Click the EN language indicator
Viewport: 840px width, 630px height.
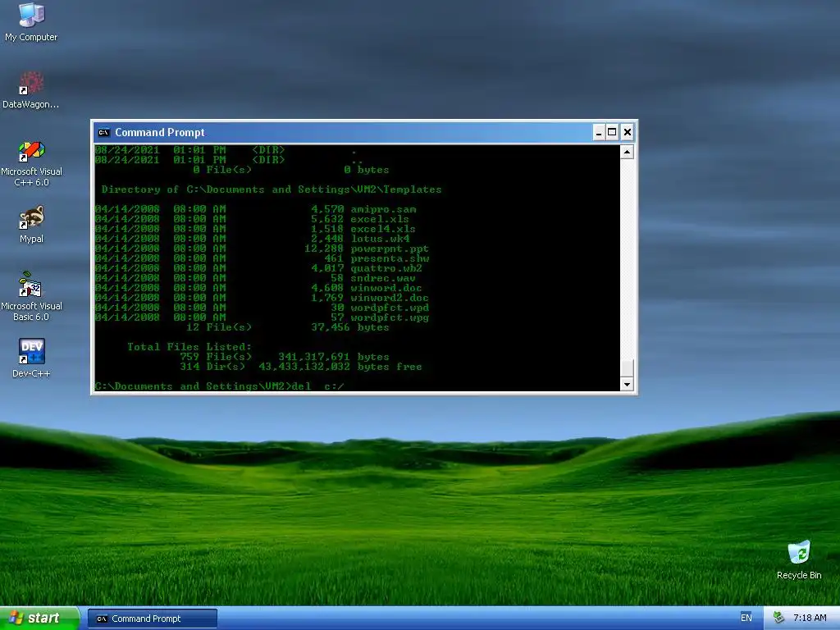tap(746, 618)
